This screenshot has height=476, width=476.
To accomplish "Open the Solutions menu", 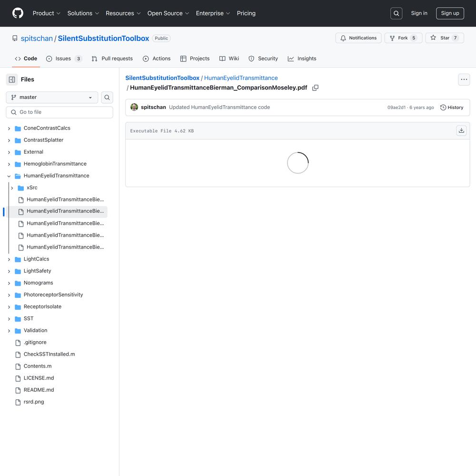I will 83,13.
